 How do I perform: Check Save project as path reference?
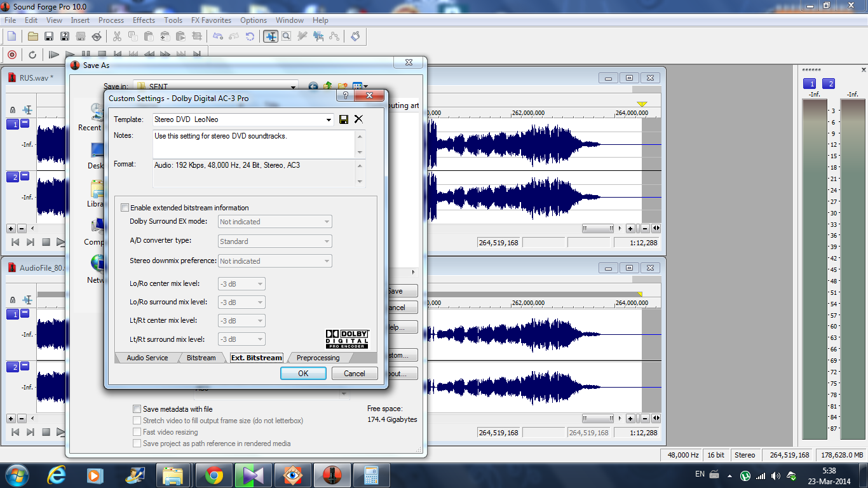[137, 444]
